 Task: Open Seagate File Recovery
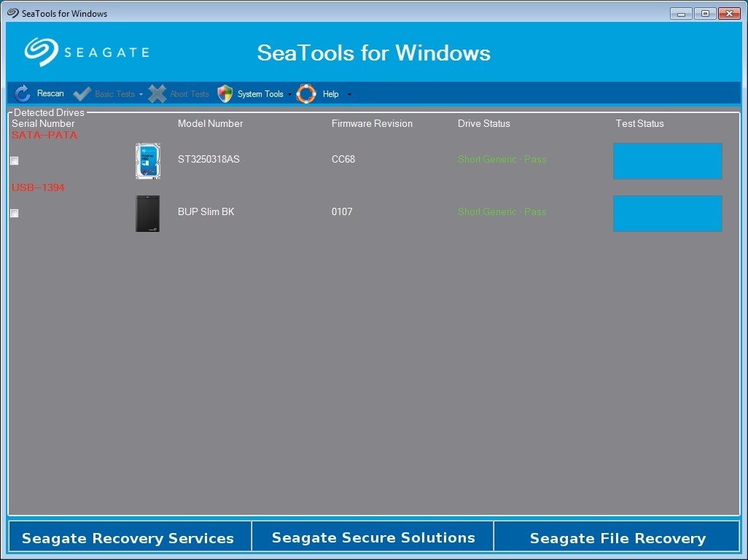(x=617, y=537)
